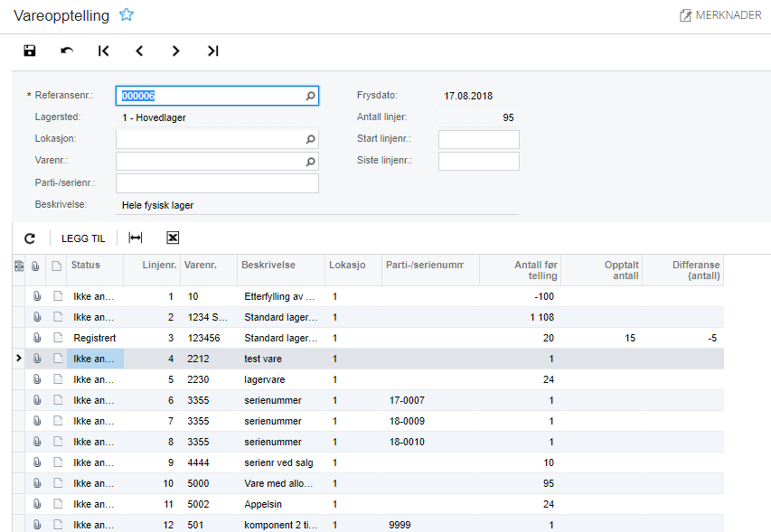Select the varenr. cell 123456
This screenshot has width=771, height=532.
[209, 338]
